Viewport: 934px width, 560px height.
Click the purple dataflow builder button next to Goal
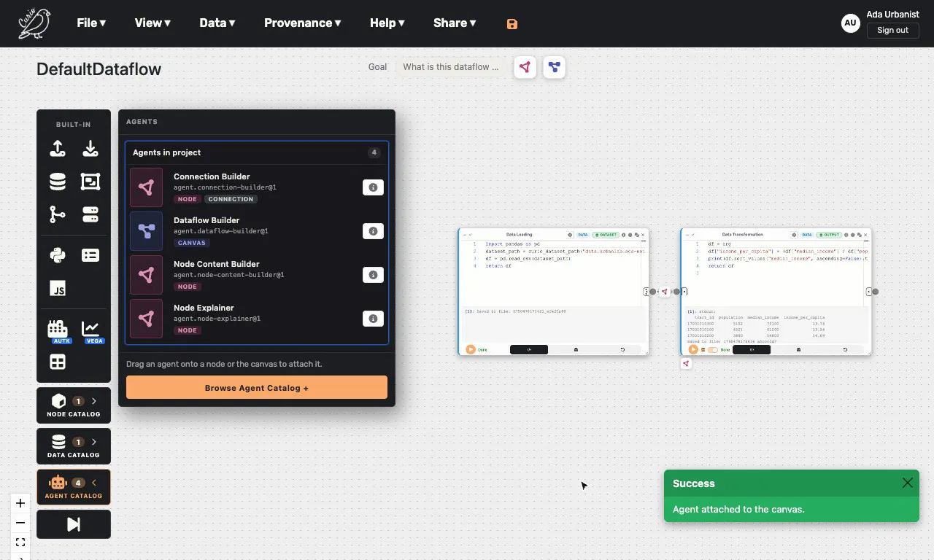tap(555, 67)
